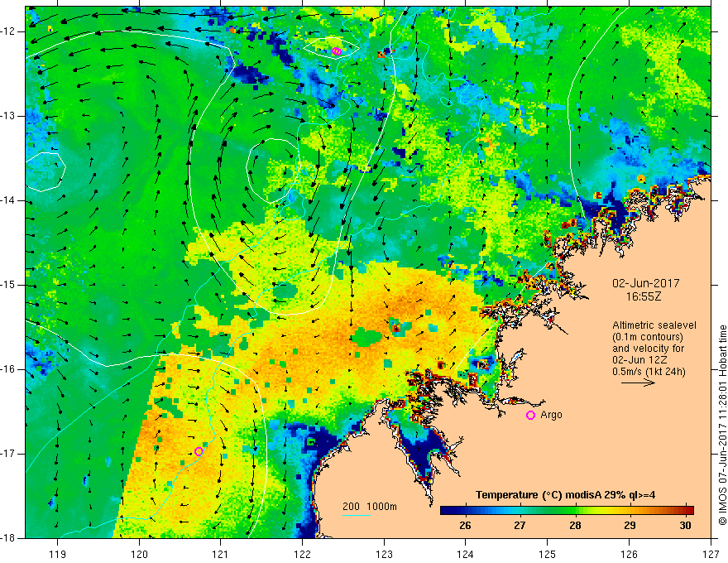The width and height of the screenshot is (728, 563).
Task: Click longitude axis label '120'
Action: pos(139,554)
